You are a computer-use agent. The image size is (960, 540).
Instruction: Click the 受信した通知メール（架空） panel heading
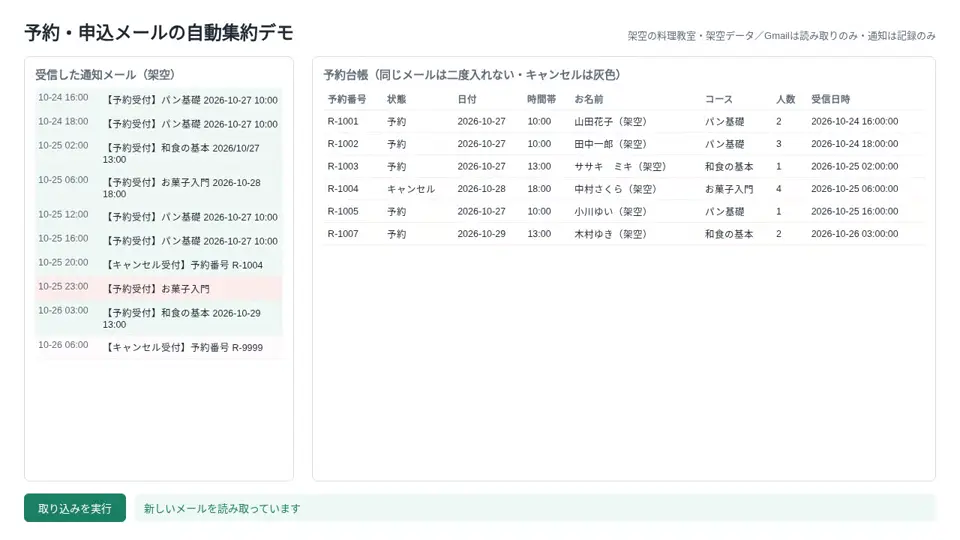coord(108,75)
